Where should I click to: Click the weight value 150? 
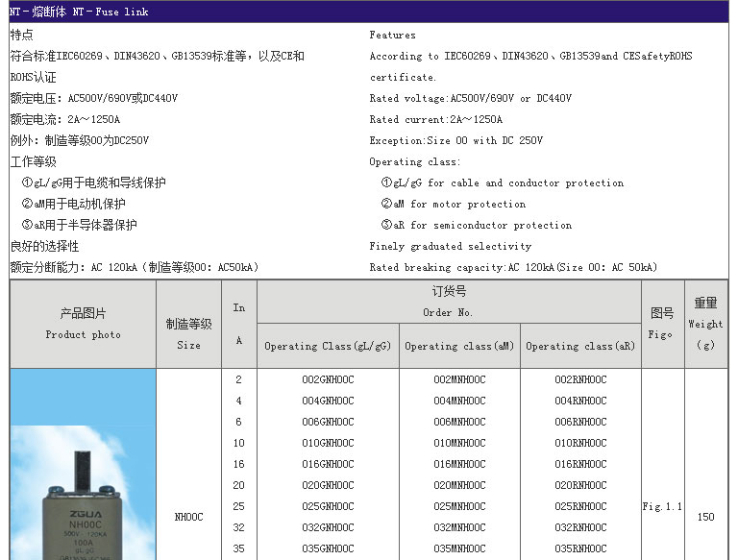point(705,517)
